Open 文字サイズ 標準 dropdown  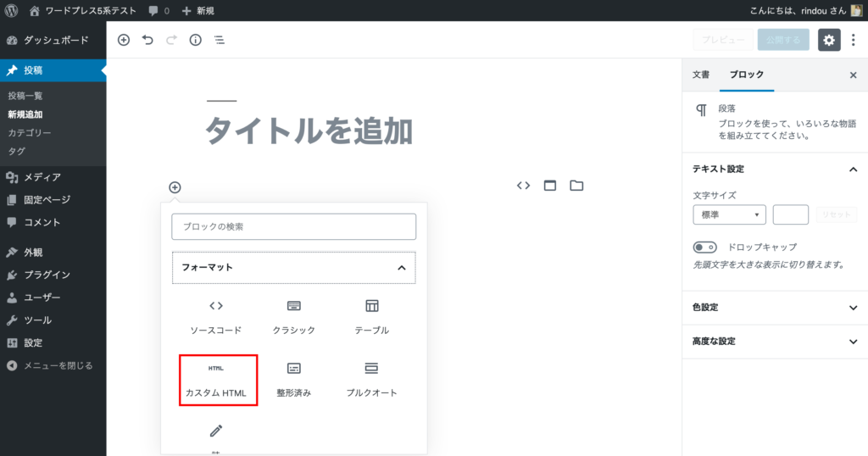click(x=730, y=214)
